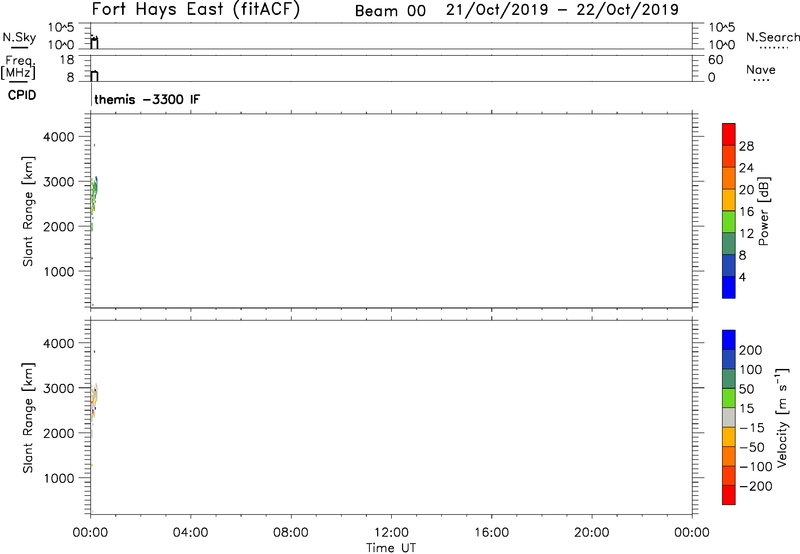Select the teal 8–12 dB Power colorbar segment
The height and width of the screenshot is (554, 800).
(x=729, y=244)
